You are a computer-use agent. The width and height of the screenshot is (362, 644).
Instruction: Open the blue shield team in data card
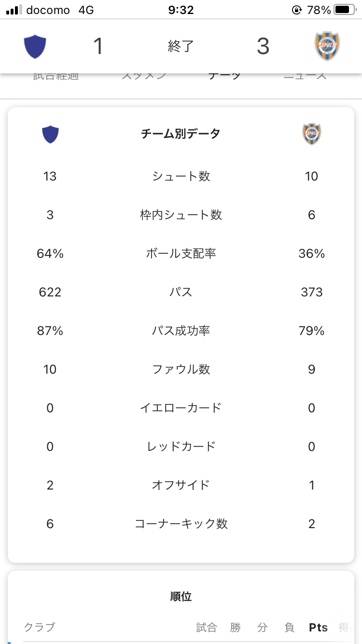(x=50, y=134)
